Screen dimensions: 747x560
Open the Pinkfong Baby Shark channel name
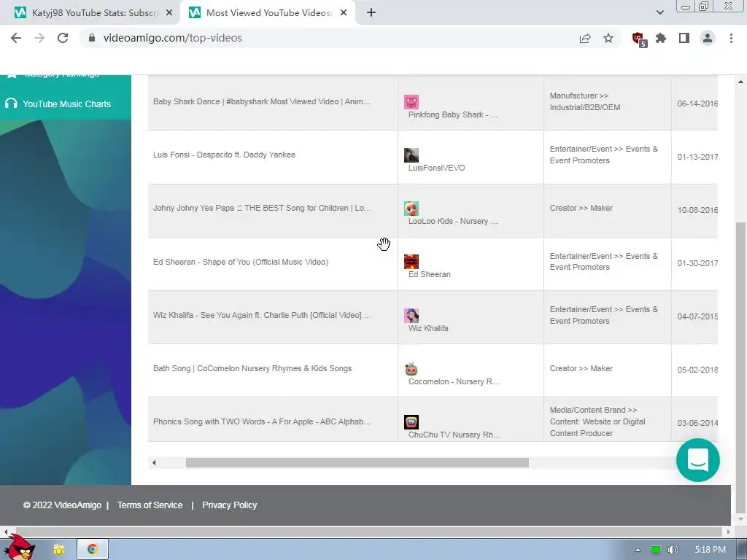click(453, 114)
